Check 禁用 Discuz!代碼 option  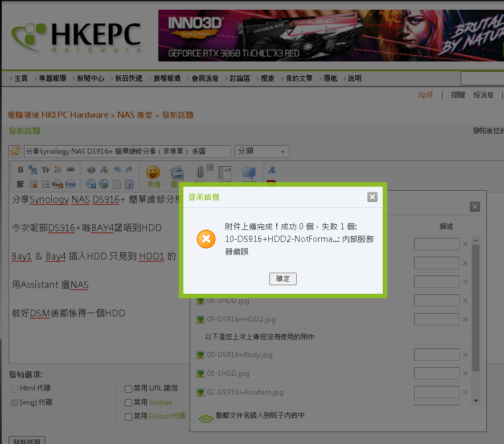(x=128, y=417)
